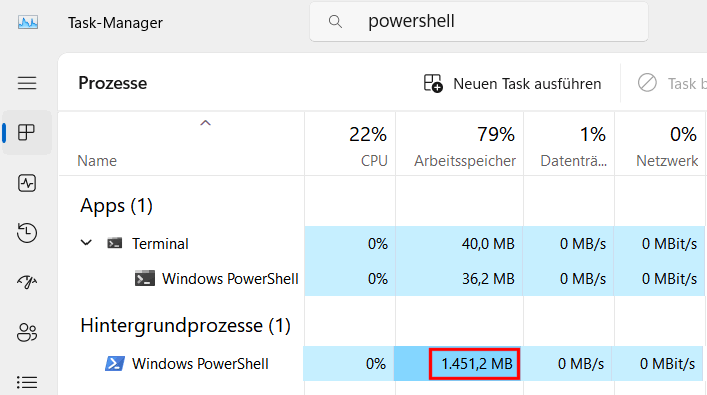Click the sort arrow above Name column
The width and height of the screenshot is (707, 395).
206,123
